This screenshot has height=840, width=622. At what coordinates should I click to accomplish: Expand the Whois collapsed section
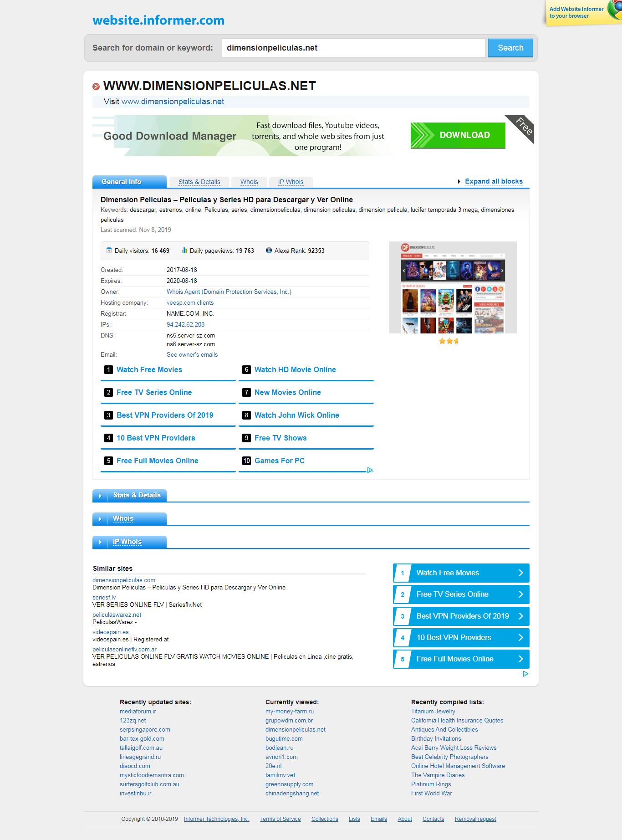coord(130,519)
